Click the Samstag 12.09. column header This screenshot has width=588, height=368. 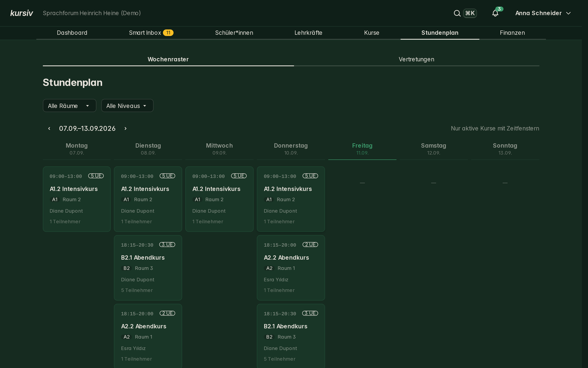coord(433,149)
